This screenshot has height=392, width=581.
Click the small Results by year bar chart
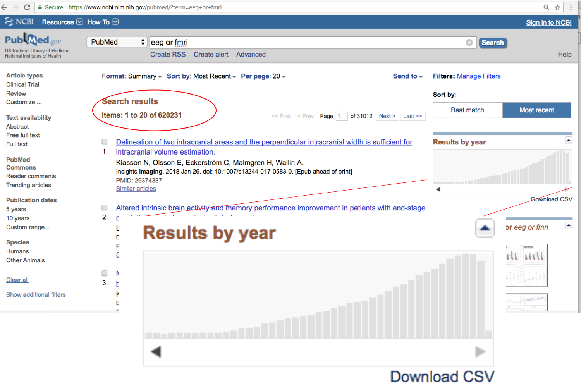502,167
